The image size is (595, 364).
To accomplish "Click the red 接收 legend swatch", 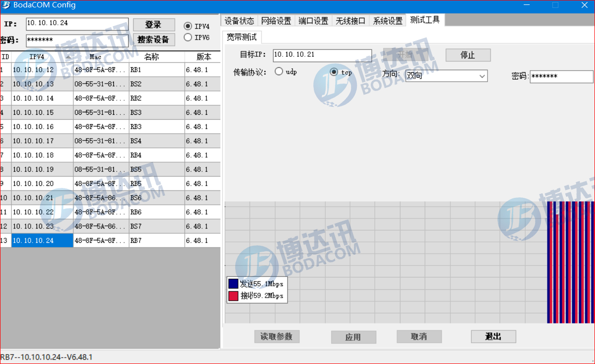I will (233, 296).
